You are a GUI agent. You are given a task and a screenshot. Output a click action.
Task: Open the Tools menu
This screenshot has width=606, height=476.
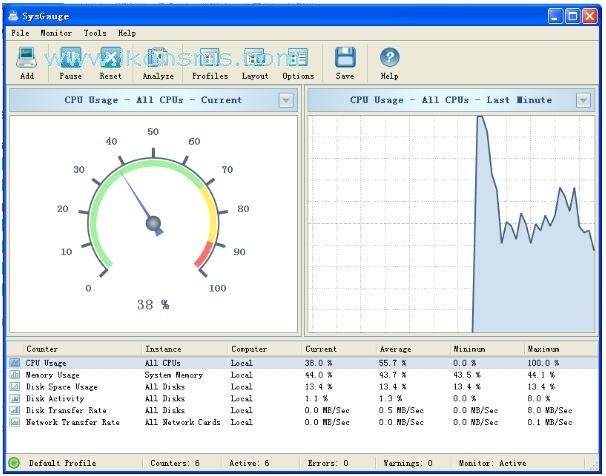pos(95,33)
